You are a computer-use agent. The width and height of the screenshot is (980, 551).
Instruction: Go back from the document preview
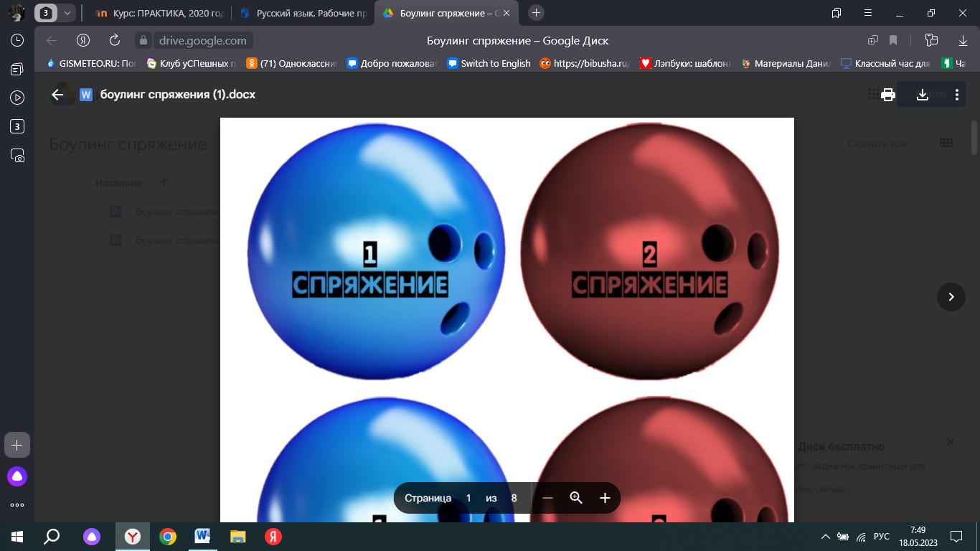[58, 94]
